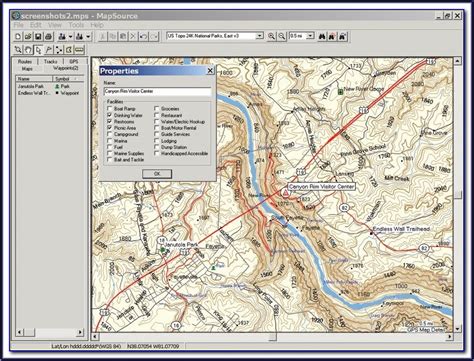Select the Hand pan tool

(x=28, y=50)
